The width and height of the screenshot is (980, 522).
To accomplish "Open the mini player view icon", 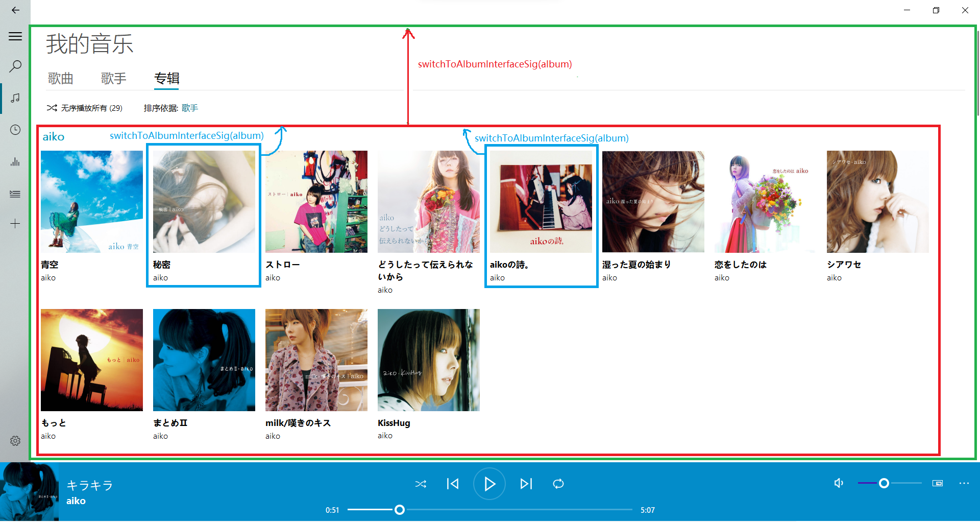I will pyautogui.click(x=938, y=483).
